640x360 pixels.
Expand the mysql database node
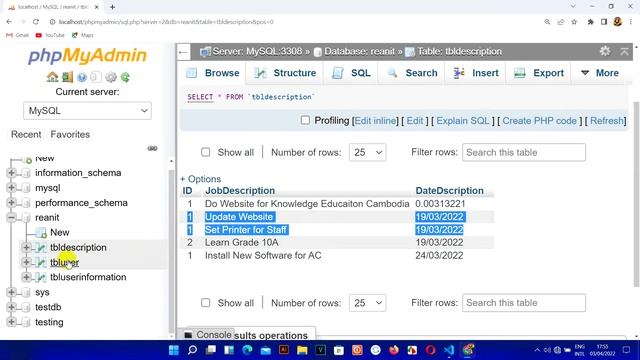click(11, 188)
